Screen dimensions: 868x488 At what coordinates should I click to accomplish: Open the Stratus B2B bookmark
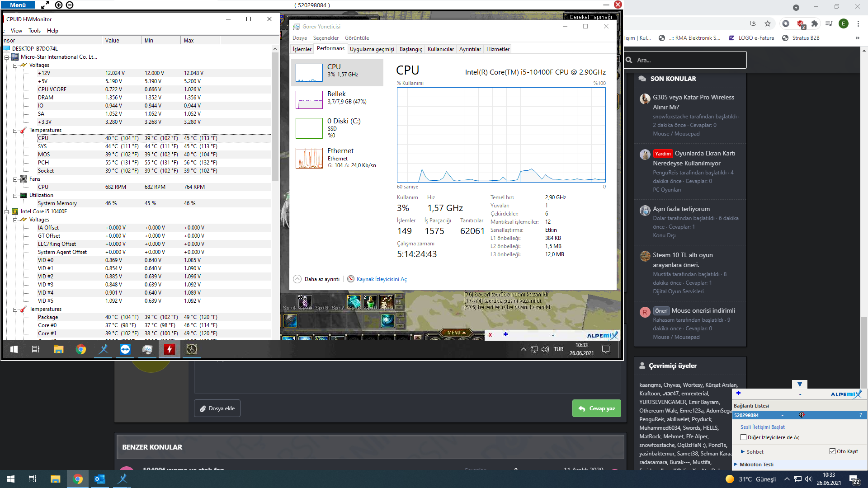[x=801, y=38]
